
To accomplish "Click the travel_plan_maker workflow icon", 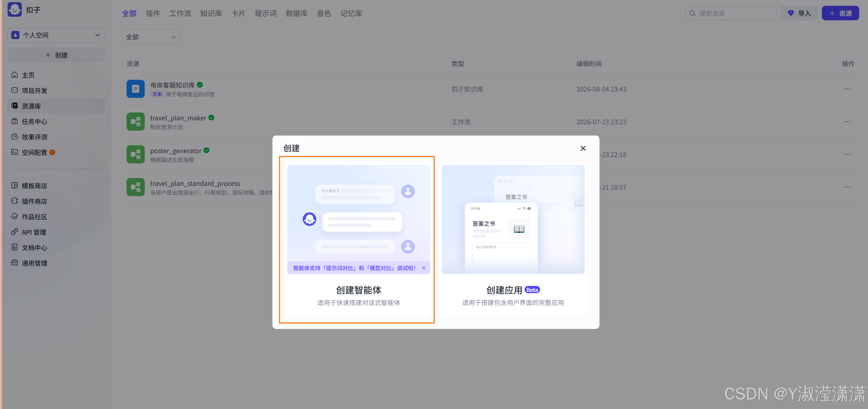I will click(x=135, y=122).
